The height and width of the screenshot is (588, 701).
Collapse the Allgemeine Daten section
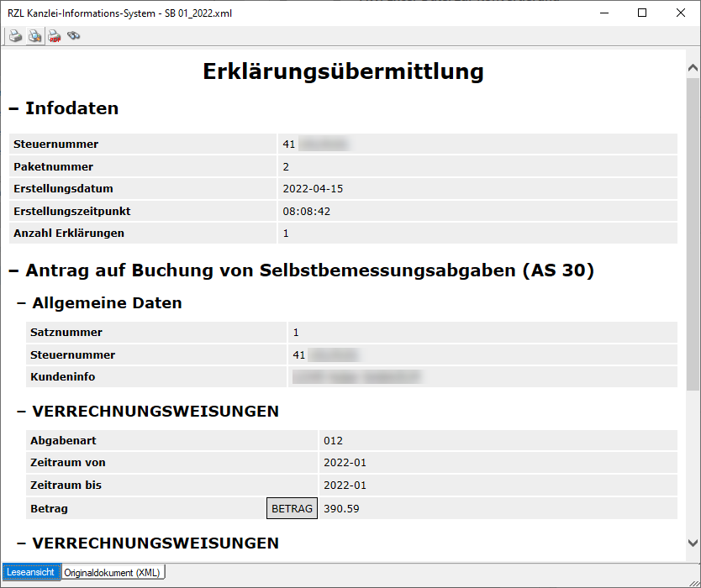[x=22, y=303]
